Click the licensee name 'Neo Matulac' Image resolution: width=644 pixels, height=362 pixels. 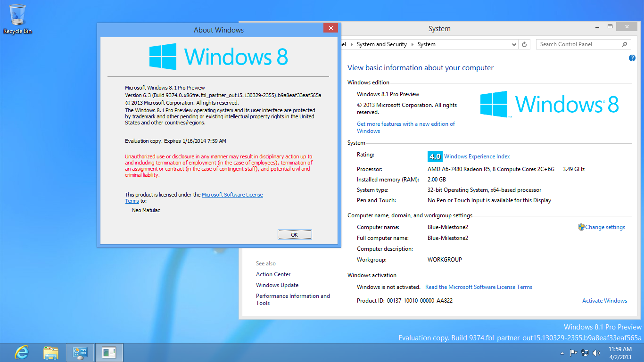click(146, 210)
